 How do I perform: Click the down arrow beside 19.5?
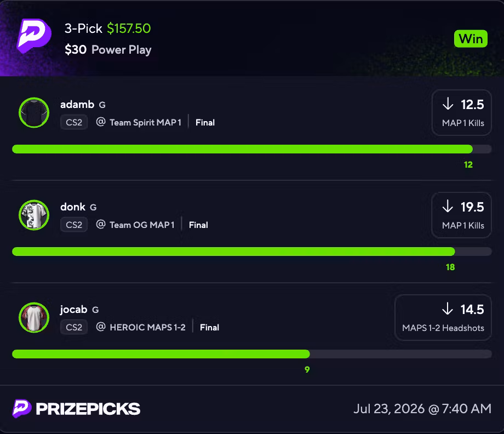(x=448, y=207)
